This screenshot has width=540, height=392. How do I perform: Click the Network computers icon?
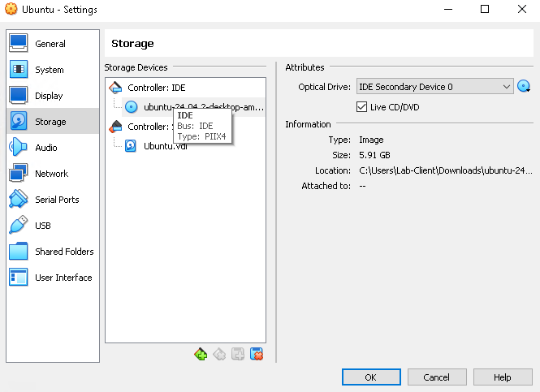[x=18, y=173]
